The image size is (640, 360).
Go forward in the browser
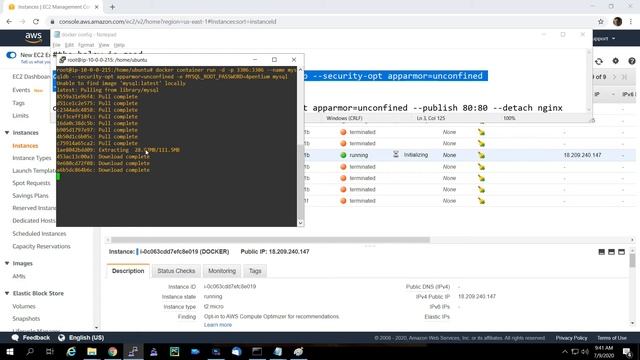(22, 22)
